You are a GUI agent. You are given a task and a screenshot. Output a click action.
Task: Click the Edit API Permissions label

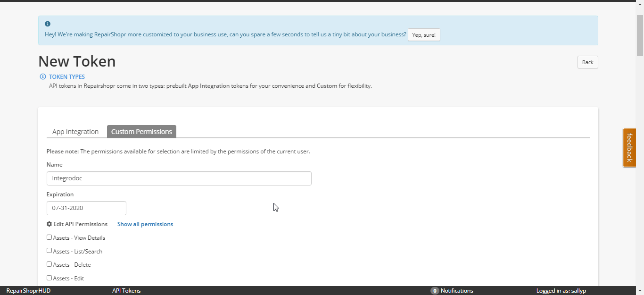[x=81, y=224]
